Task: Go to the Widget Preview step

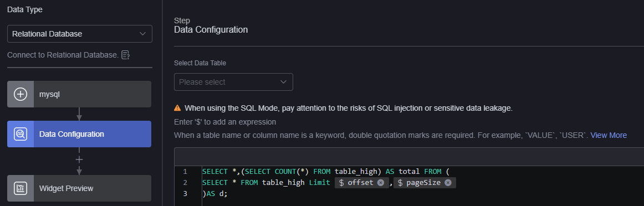Action: [x=79, y=188]
